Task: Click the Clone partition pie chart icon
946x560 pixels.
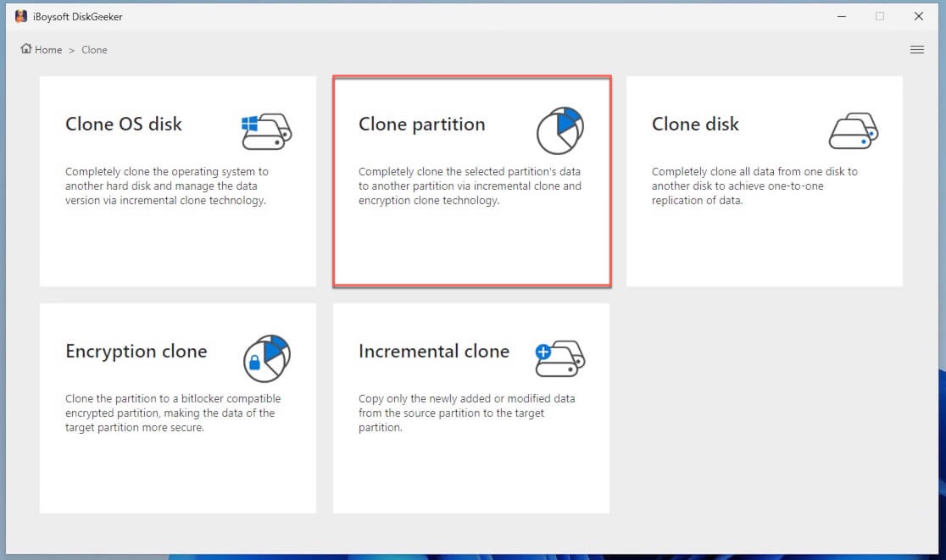Action: 559,130
